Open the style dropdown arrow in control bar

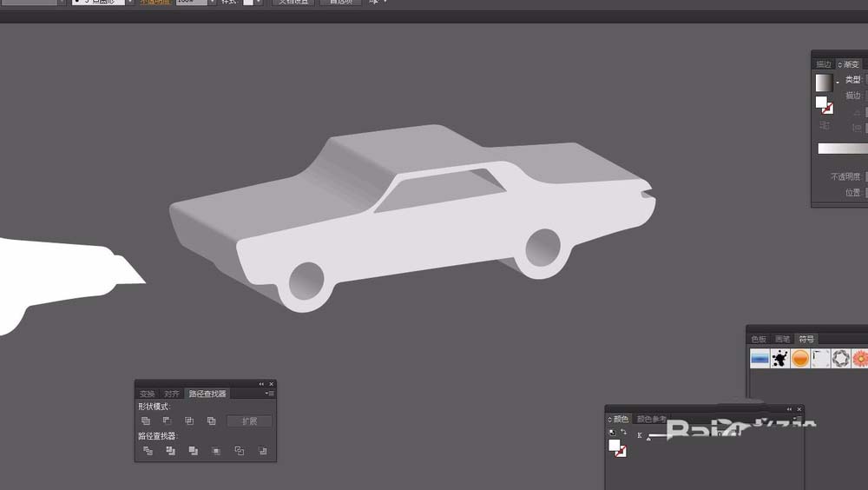259,3
